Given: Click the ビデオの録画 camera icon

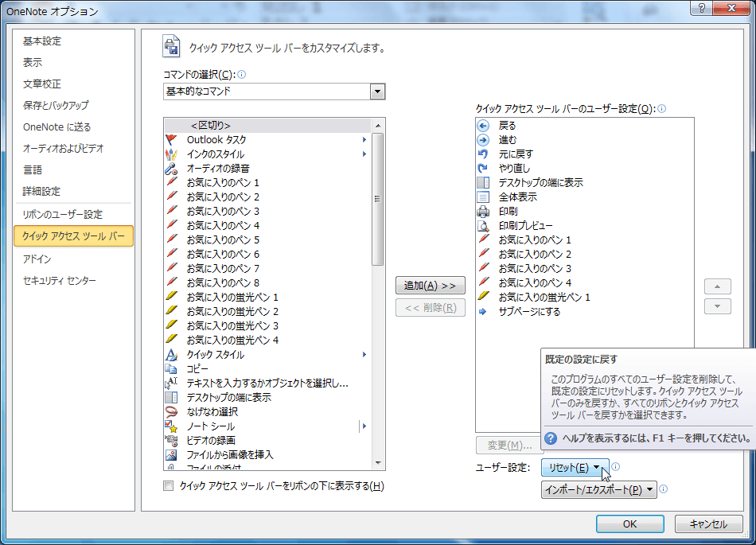Looking at the screenshot, I should [x=171, y=440].
